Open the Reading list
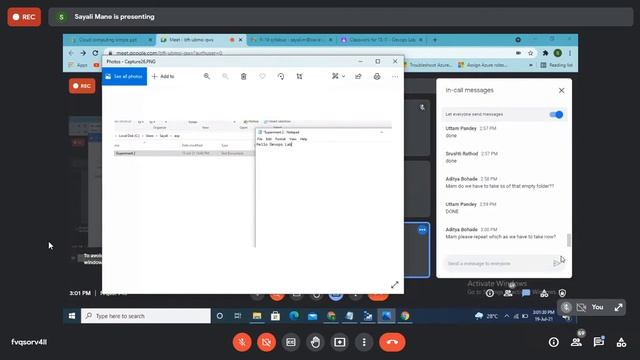This screenshot has width=640, height=360. [557, 65]
